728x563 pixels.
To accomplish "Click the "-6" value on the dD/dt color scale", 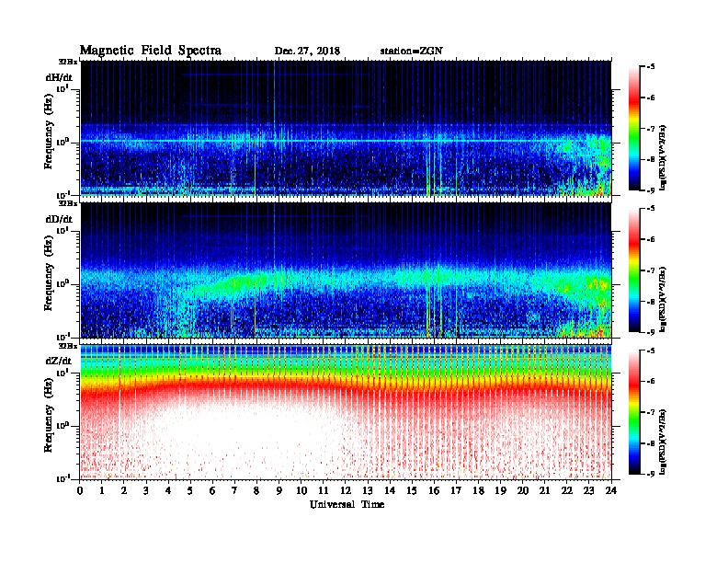I will pos(651,240).
